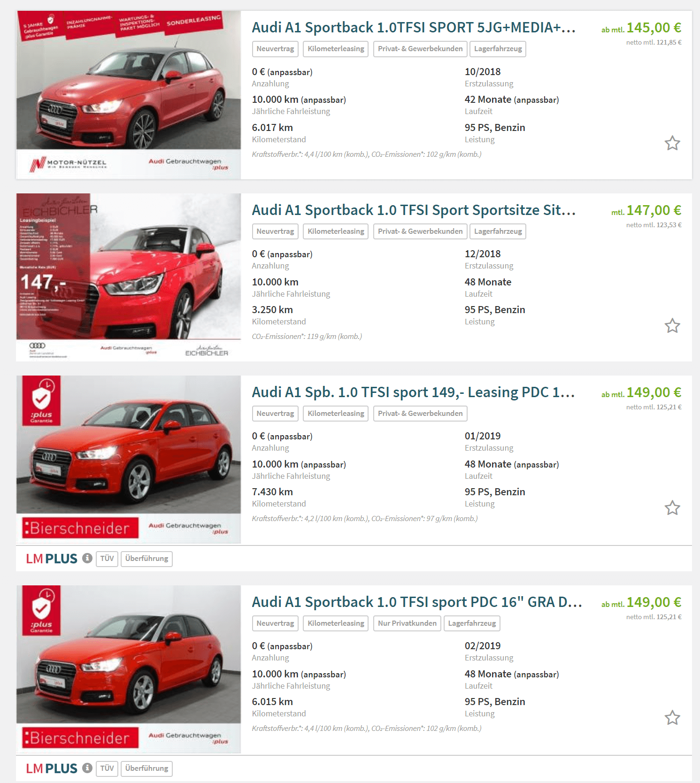Select Neuvertrag tag on the 147,00 € listing
700x783 pixels.
tap(275, 231)
